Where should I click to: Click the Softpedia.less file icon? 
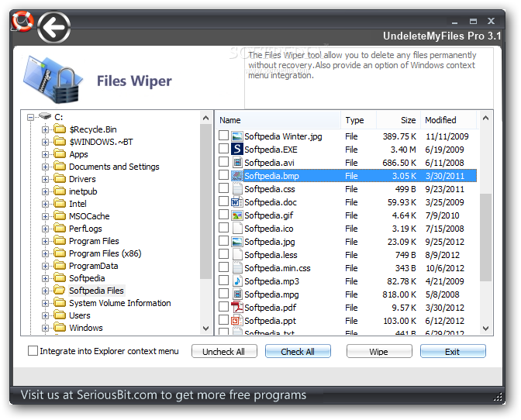point(237,255)
